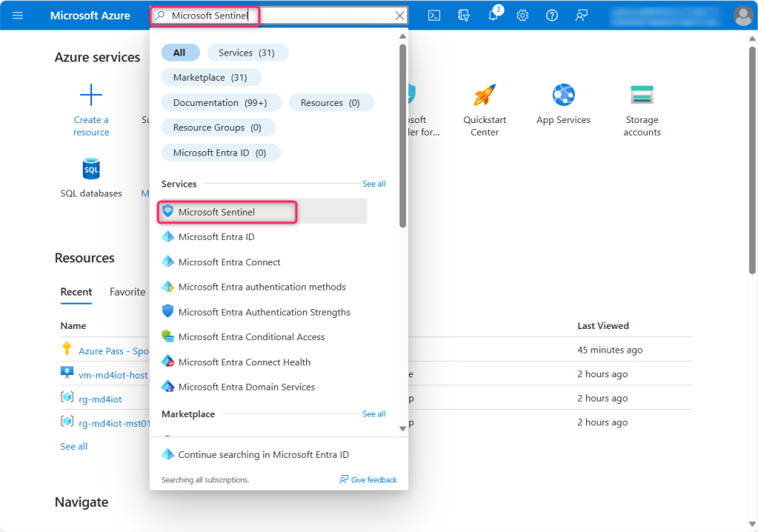The height and width of the screenshot is (532, 758).
Task: Click the Create a resource plus icon
Action: pos(91,96)
